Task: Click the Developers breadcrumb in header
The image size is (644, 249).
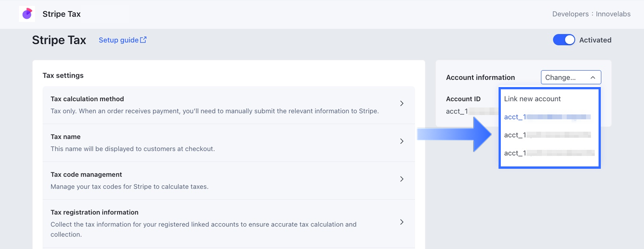Action: [570, 14]
